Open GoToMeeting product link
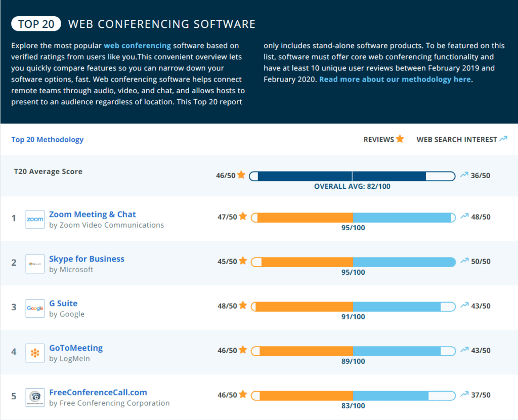Viewport: 518px width, 420px height. pyautogui.click(x=76, y=348)
